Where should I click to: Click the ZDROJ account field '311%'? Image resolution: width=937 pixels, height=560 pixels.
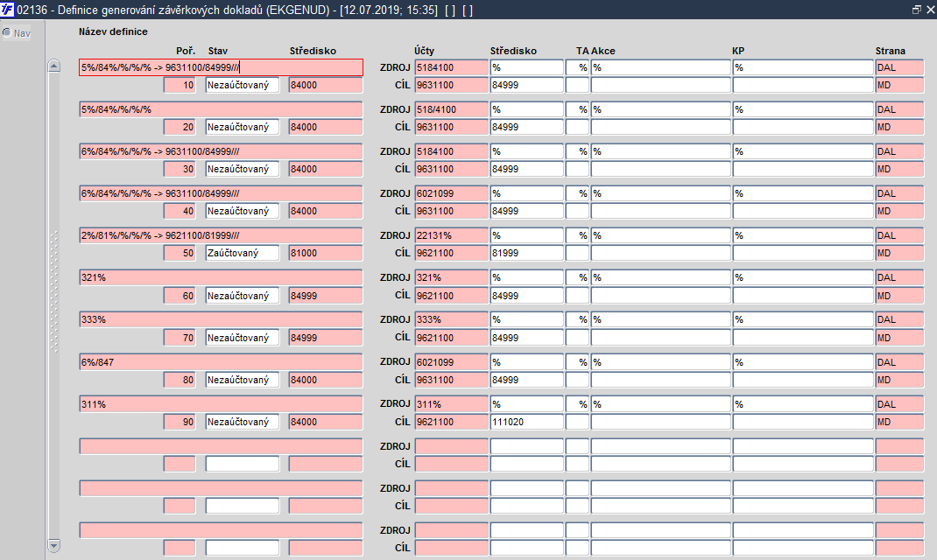pyautogui.click(x=452, y=404)
